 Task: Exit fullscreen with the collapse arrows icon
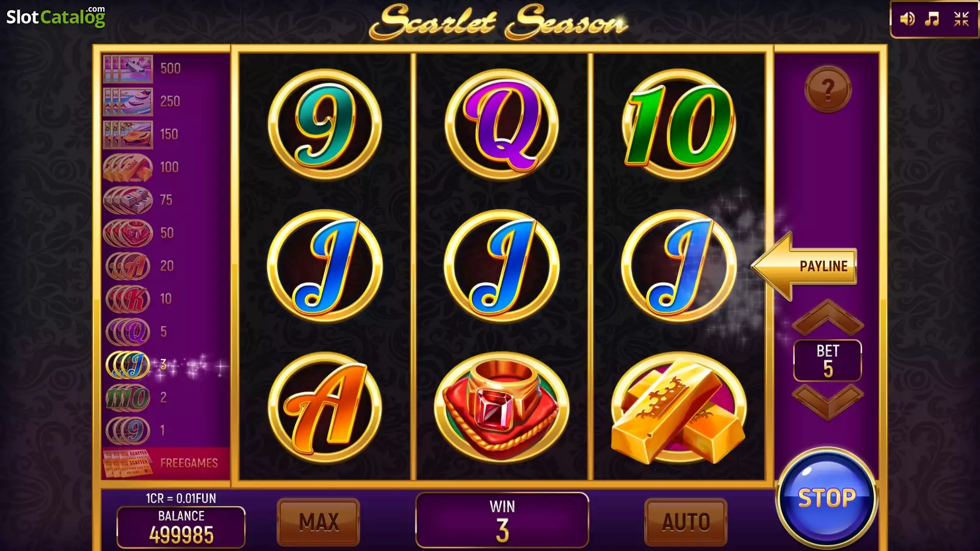(962, 19)
